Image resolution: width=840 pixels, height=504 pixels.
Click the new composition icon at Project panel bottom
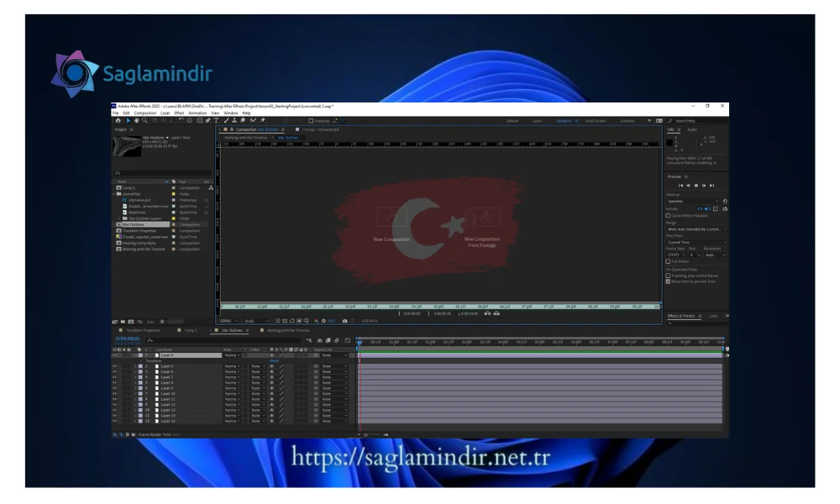click(131, 322)
